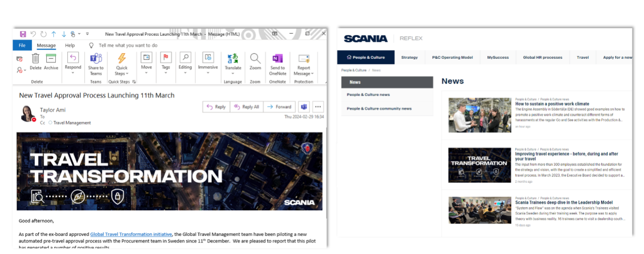Image resolution: width=644 pixels, height=254 pixels.
Task: Click the People & Culture breadcrumb link
Action: click(354, 70)
